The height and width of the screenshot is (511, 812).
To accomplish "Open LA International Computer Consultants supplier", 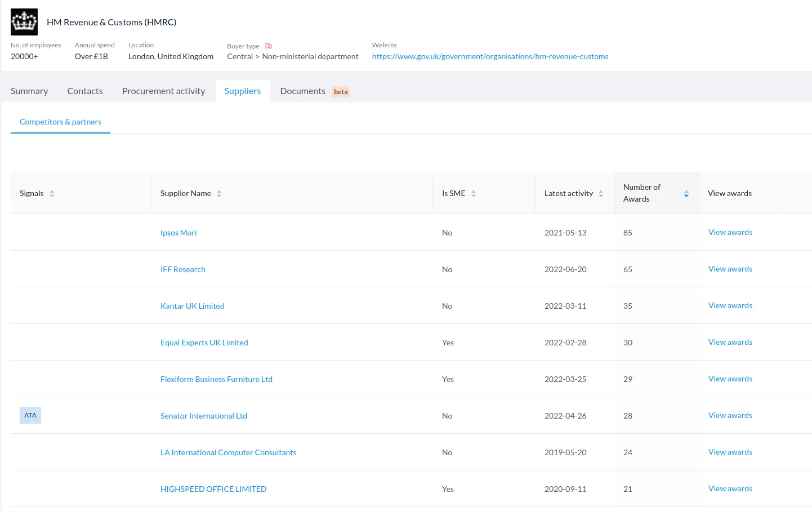I will click(x=228, y=452).
